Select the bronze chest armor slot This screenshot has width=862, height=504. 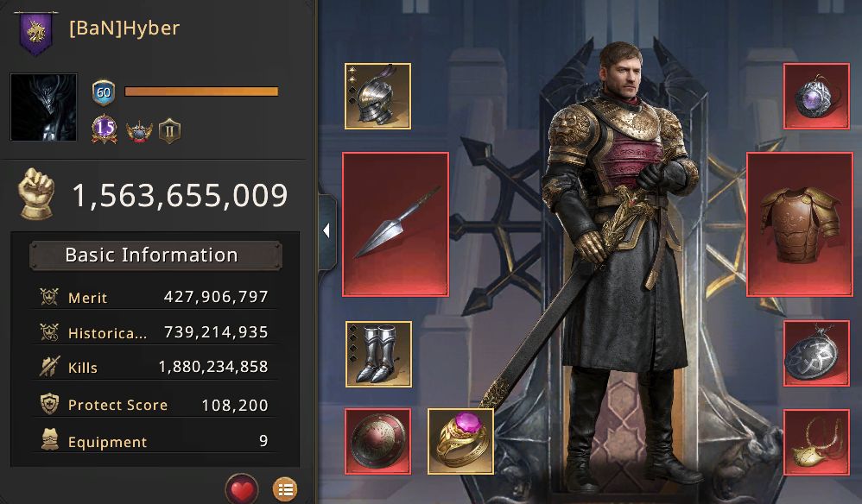[800, 224]
